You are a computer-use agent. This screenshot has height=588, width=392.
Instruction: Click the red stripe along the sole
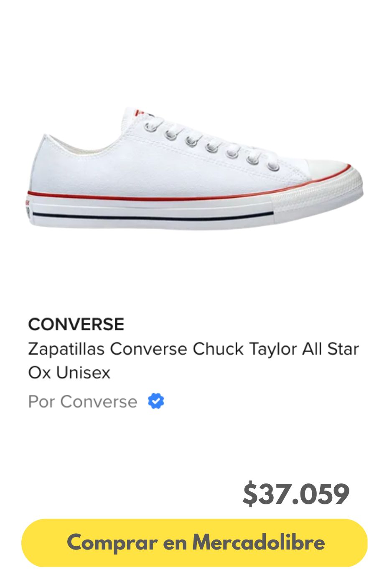point(150,197)
